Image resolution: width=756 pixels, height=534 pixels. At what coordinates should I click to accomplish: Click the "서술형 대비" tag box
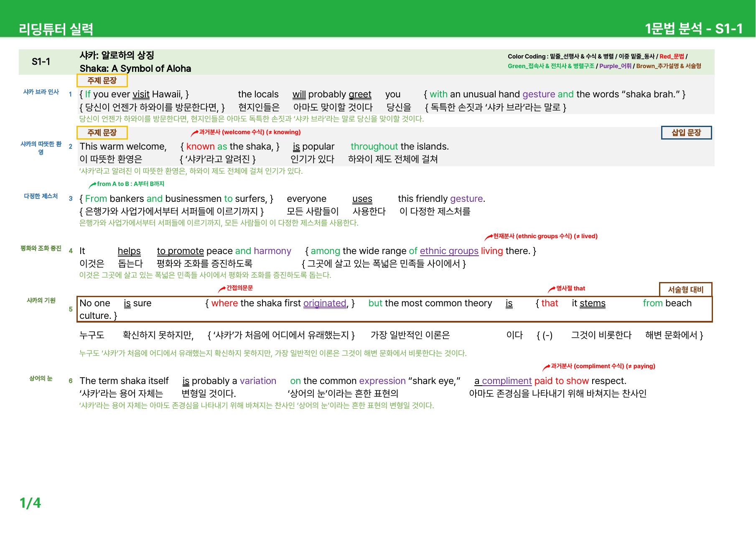pos(685,290)
